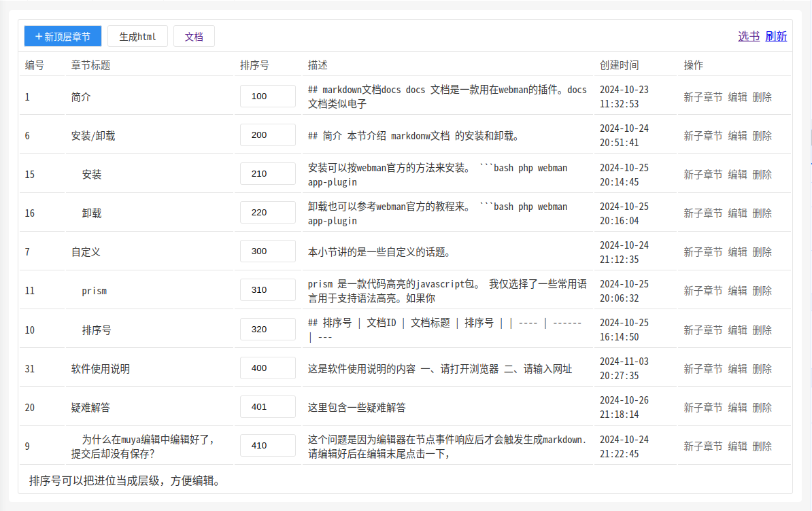
Task: Click the description 本小节讲的是一些自定义的话题。
Action: [x=381, y=252]
